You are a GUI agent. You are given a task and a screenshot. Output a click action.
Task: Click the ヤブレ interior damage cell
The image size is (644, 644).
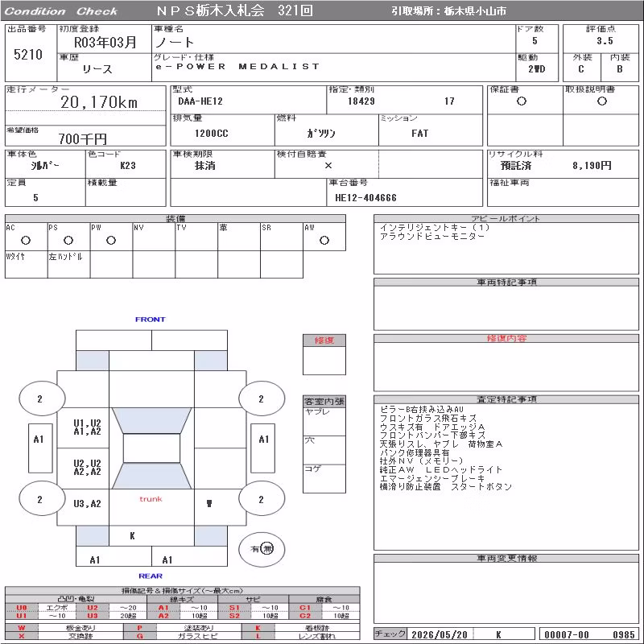324,421
